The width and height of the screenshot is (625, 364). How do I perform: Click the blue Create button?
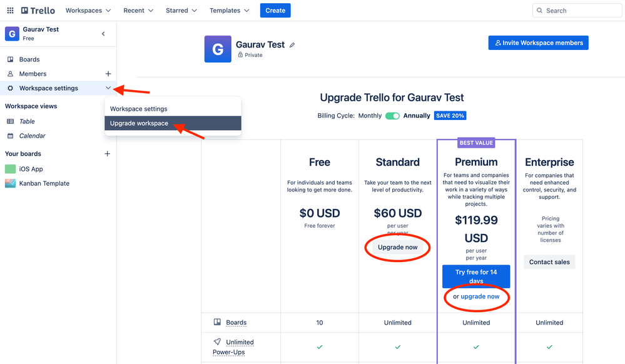275,11
